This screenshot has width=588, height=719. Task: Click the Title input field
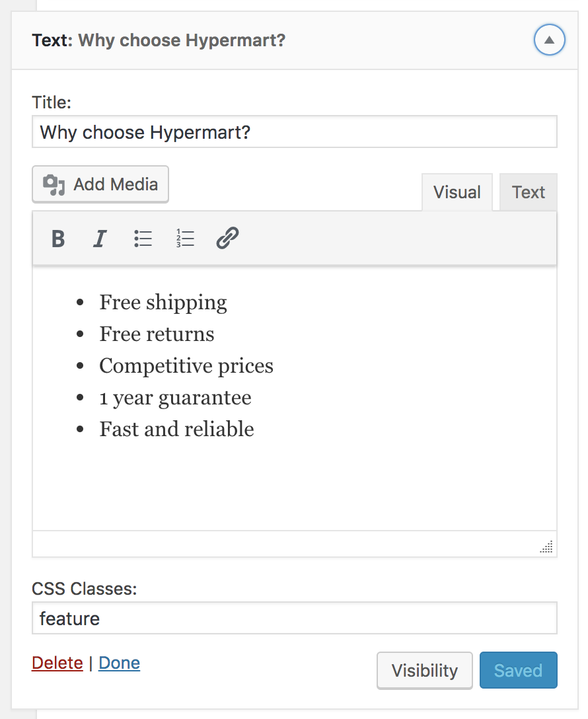point(294,132)
